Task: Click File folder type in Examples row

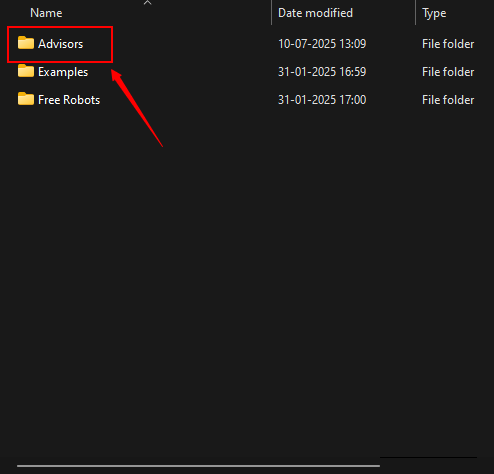Action: tap(448, 72)
